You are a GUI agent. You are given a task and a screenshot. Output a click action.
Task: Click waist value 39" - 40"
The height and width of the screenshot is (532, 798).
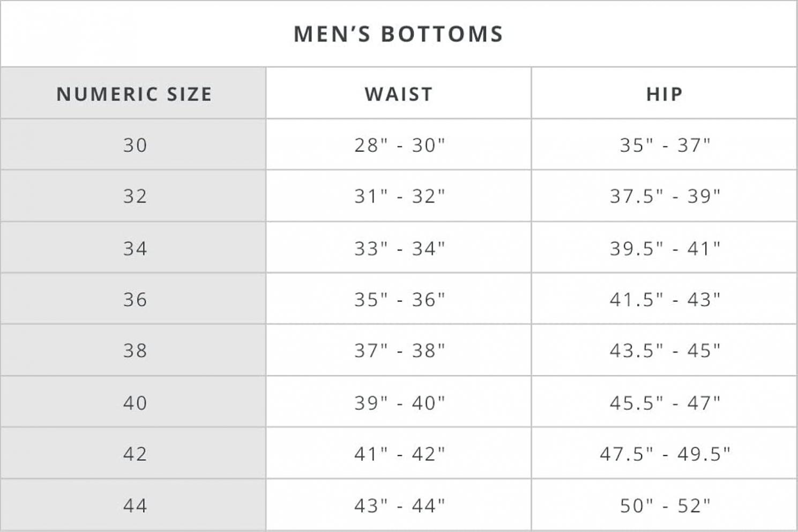click(x=399, y=402)
